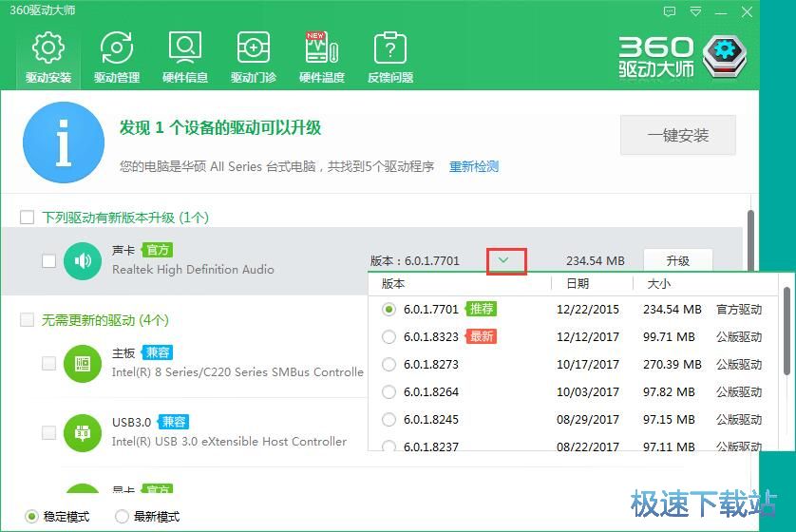Screen dimensions: 796x532
Task: Click the USB3.0 device green icon
Action: (83, 433)
